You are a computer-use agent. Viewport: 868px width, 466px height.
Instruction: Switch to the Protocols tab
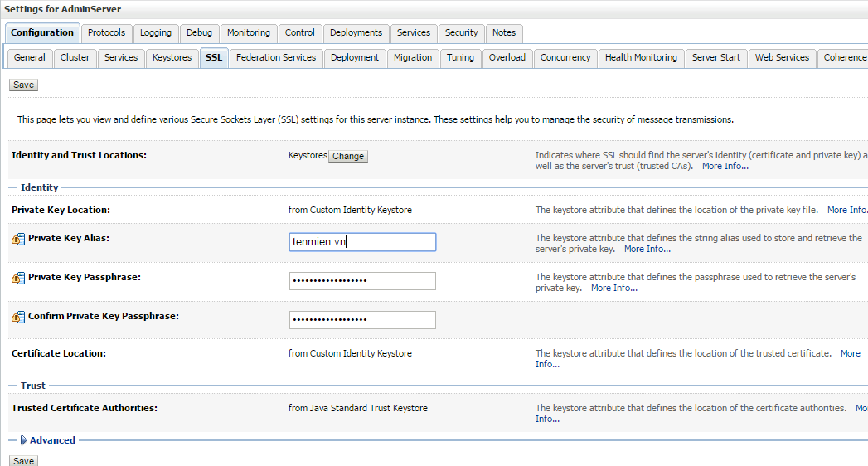coord(106,32)
